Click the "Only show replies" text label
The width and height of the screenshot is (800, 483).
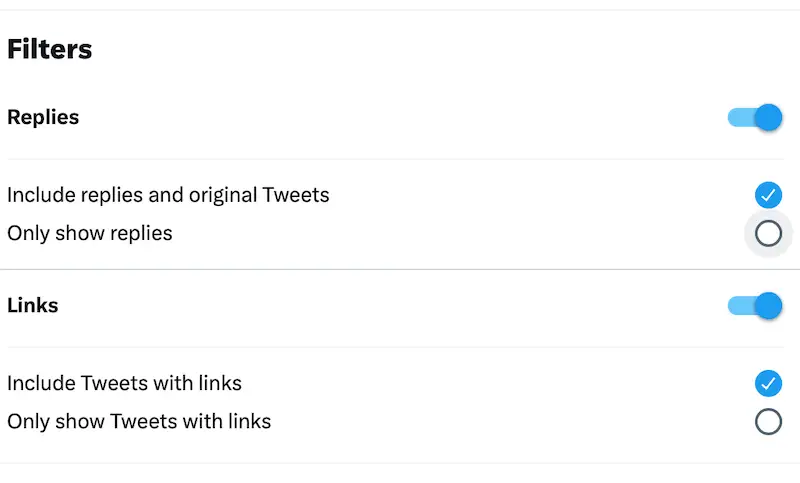coord(90,234)
